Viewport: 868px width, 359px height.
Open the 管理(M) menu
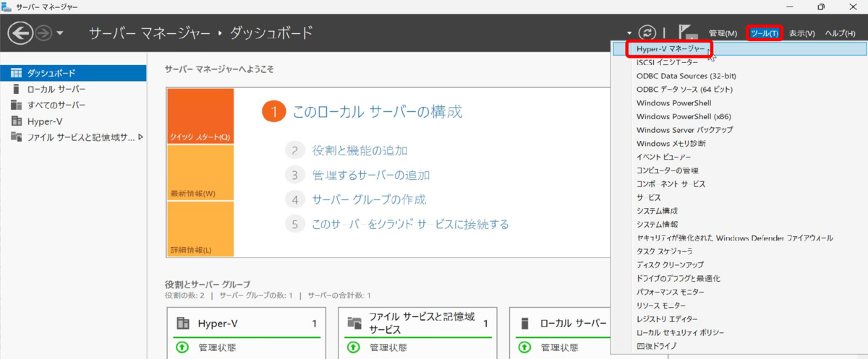pyautogui.click(x=723, y=33)
